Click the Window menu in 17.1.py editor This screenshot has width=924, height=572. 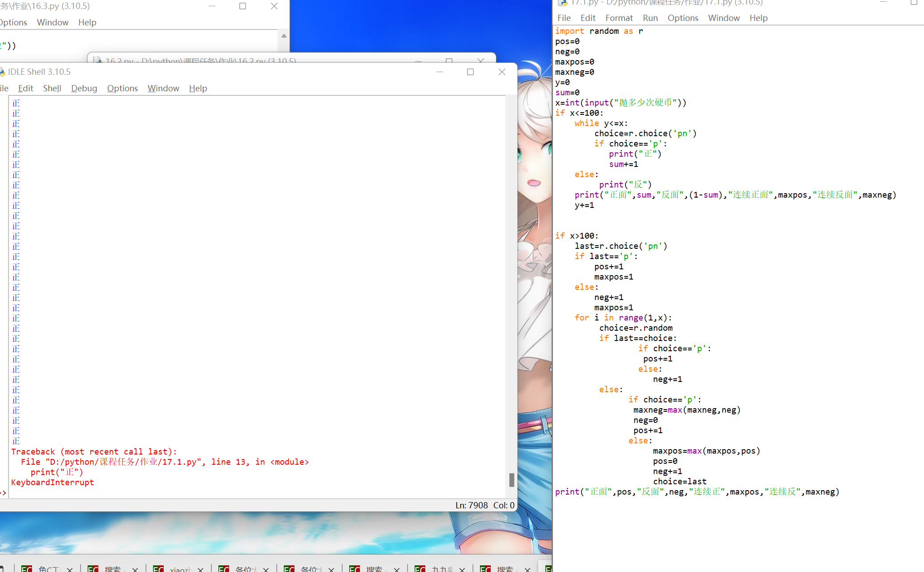coord(723,18)
